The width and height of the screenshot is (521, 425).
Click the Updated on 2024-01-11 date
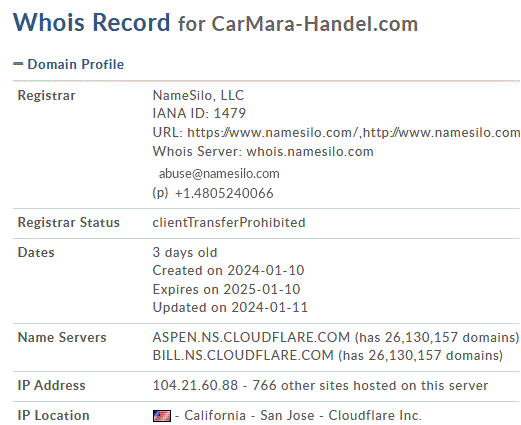coord(230,307)
